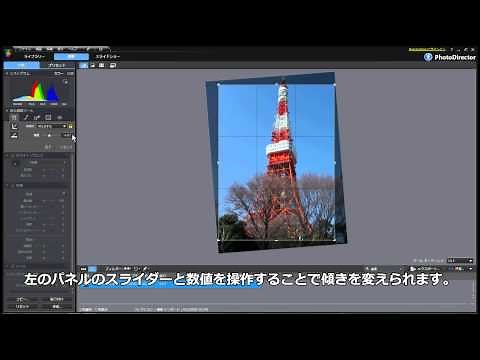Click the yellow link at top right

[427, 50]
